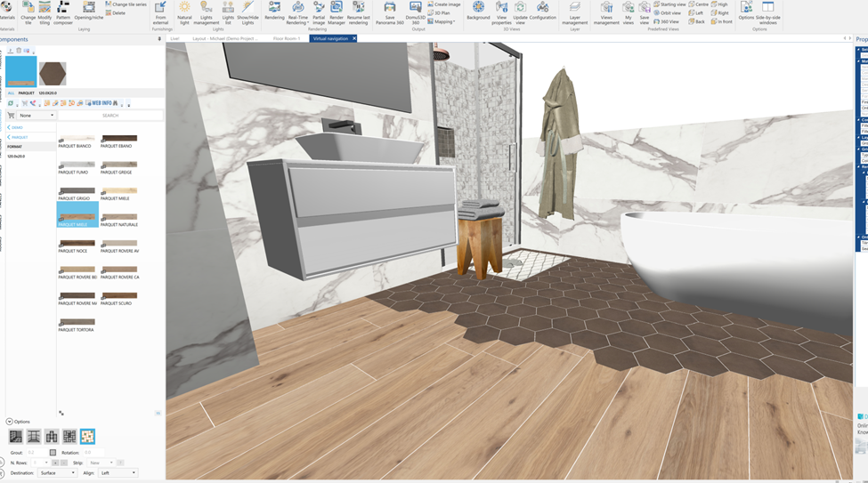Click the WEB INFO button
This screenshot has width=868, height=483.
coord(101,103)
